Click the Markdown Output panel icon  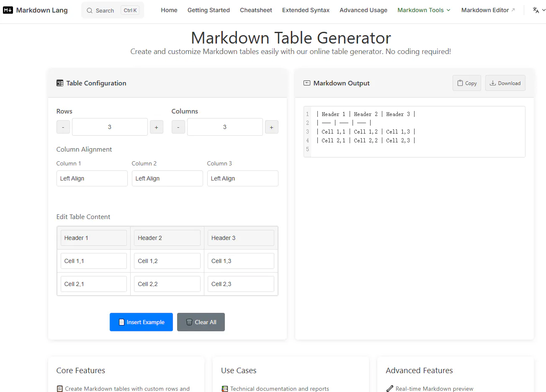[307, 83]
